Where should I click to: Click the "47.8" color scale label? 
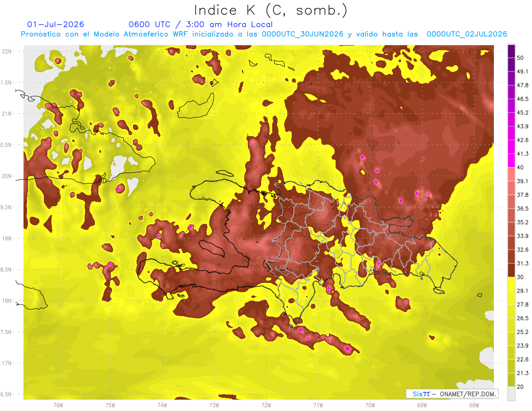522,85
